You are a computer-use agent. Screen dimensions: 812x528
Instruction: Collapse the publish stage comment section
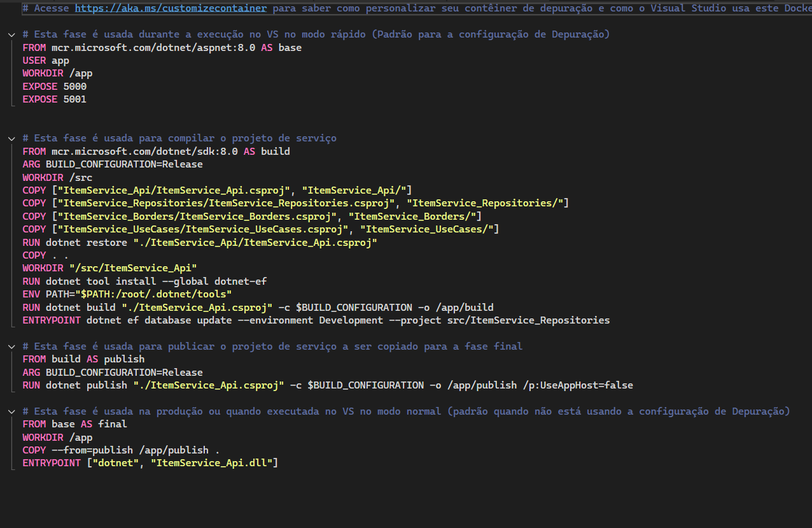point(11,346)
